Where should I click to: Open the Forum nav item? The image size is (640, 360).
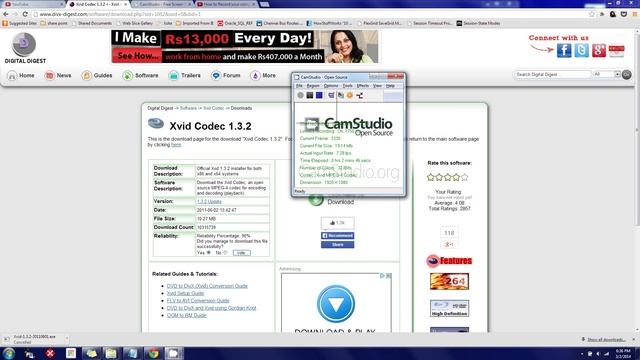(x=226, y=76)
